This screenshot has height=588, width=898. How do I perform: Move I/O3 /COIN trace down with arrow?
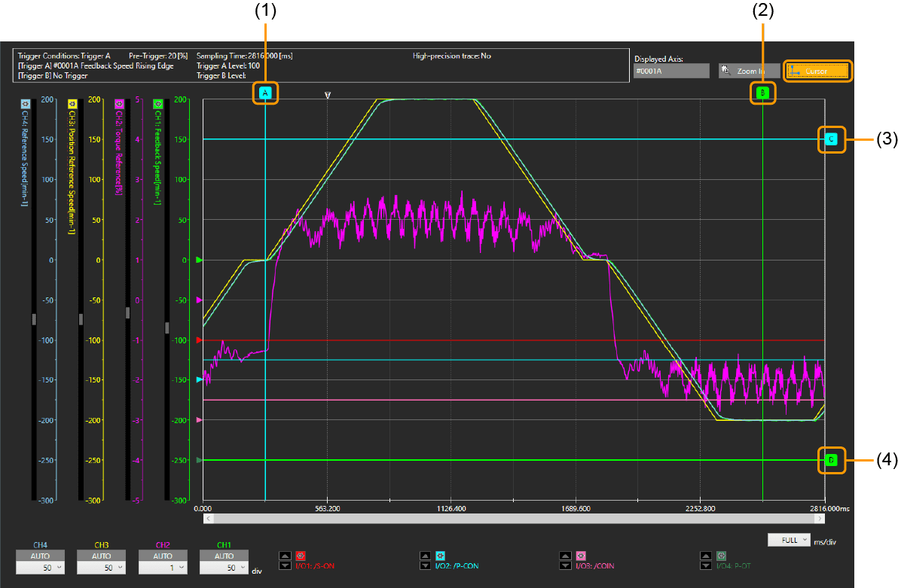565,565
